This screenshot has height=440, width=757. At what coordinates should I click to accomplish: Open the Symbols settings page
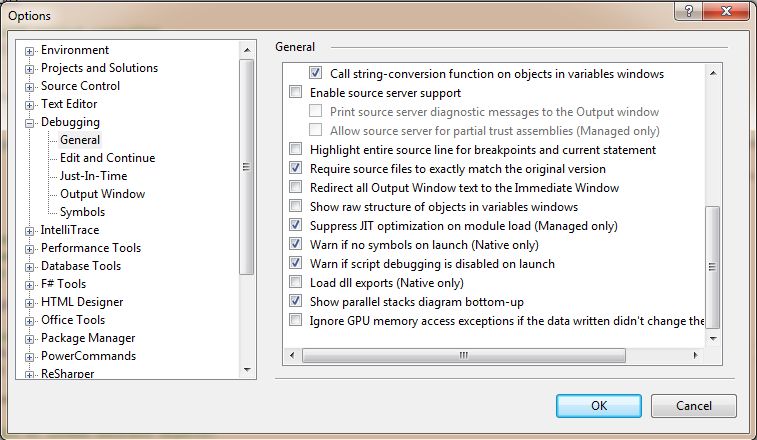pos(82,212)
